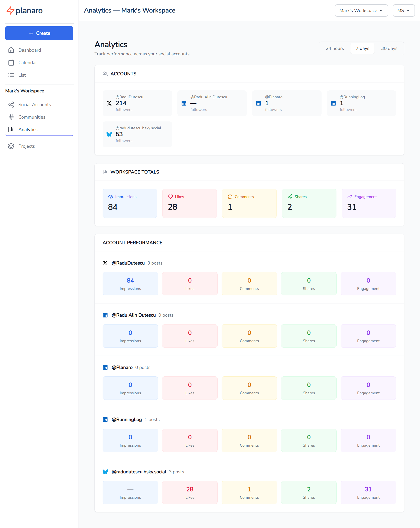Click the Impressions total card showing 84
Image resolution: width=420 pixels, height=528 pixels.
coord(130,203)
